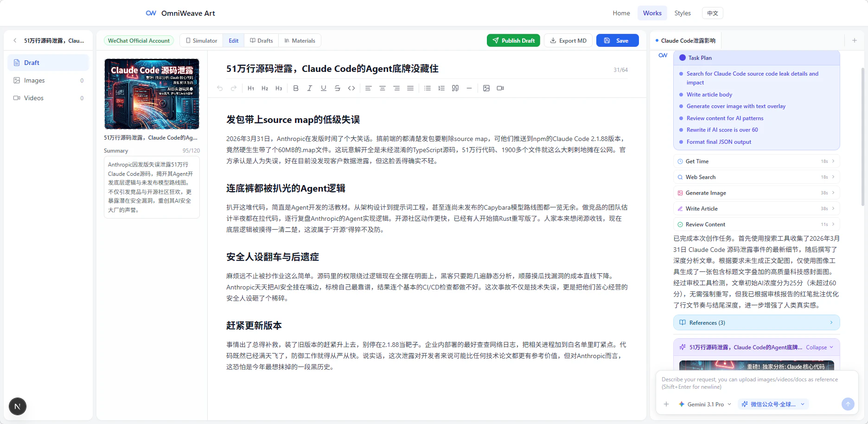Select Videos in sidebar
Screen dimensions: 868x424
click(48, 98)
